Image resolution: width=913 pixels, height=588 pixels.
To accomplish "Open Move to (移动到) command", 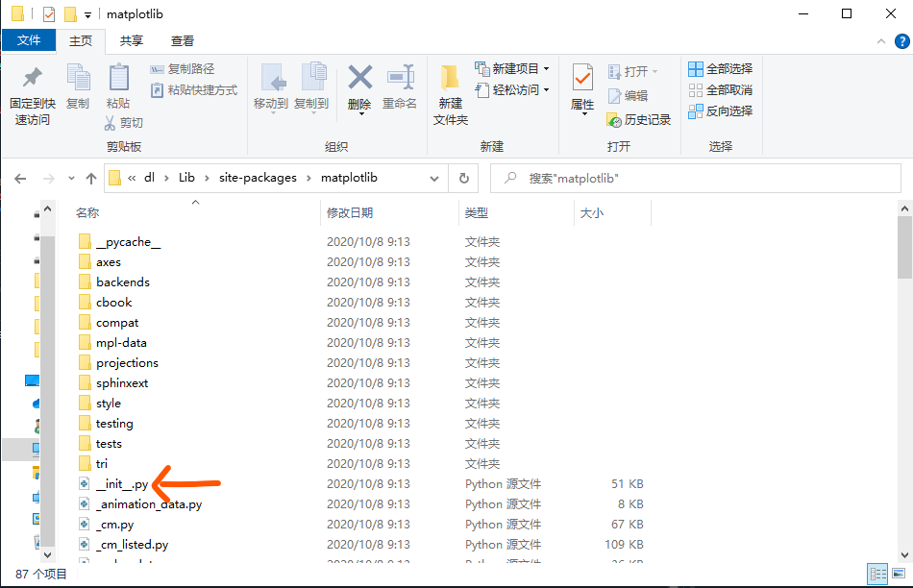I will (271, 87).
